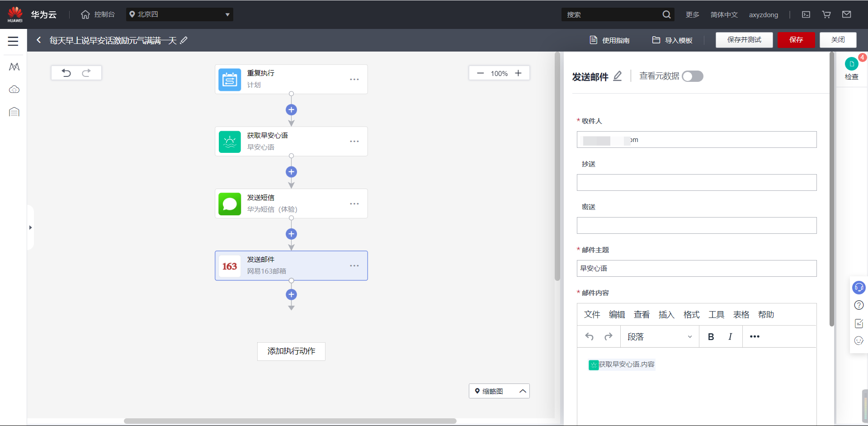Open the editor 编辑 menu
This screenshot has width=868, height=426.
[617, 315]
